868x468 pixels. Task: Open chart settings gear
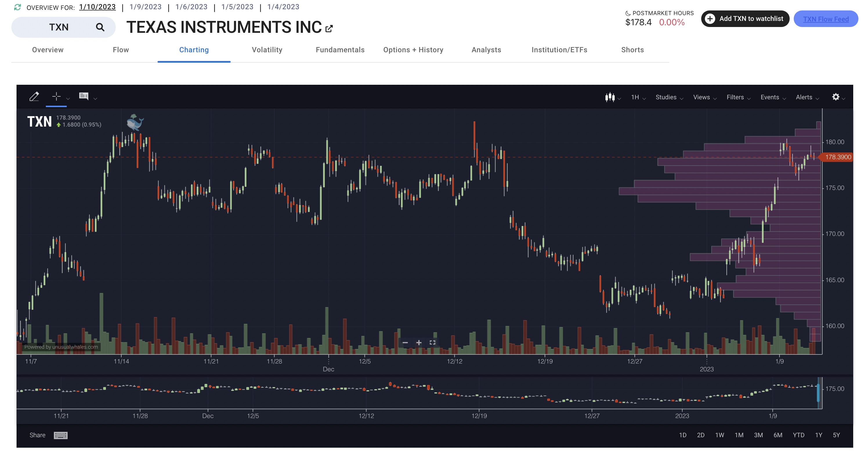[836, 97]
